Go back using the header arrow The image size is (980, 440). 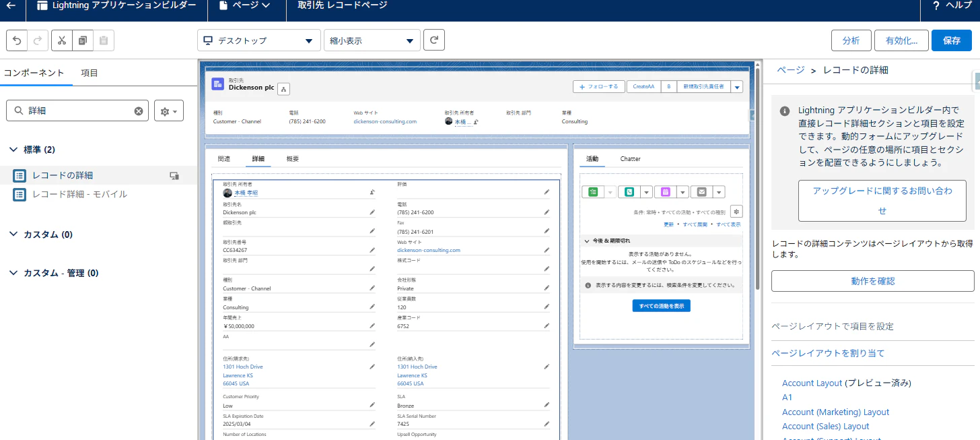click(11, 5)
